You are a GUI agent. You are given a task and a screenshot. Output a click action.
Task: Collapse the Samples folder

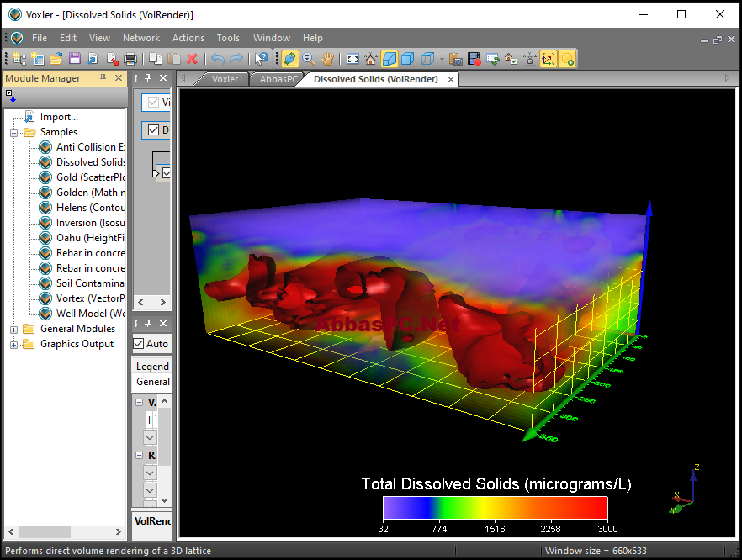tap(13, 133)
